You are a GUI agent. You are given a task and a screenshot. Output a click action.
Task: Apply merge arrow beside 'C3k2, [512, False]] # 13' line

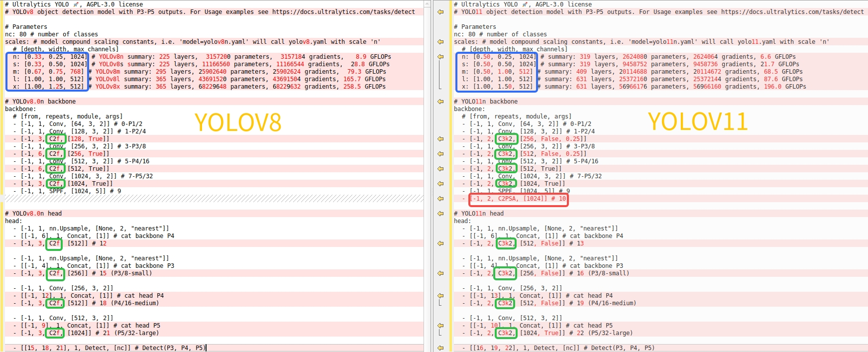tap(440, 243)
